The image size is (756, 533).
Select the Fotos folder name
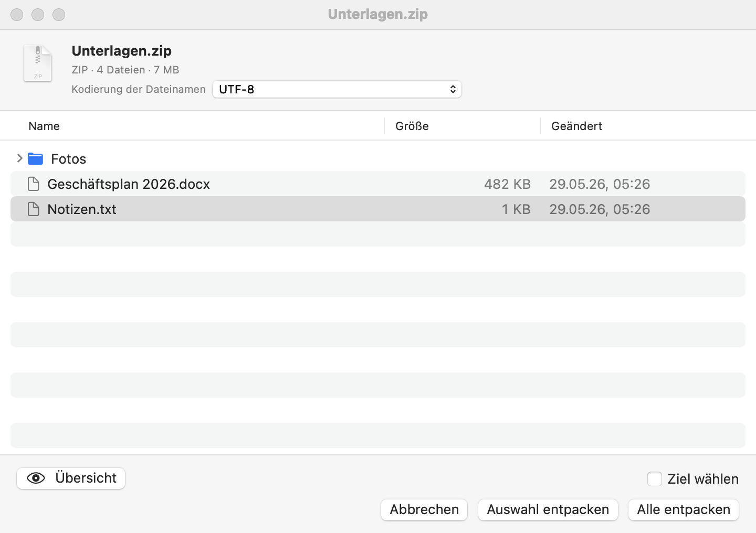[x=69, y=159]
